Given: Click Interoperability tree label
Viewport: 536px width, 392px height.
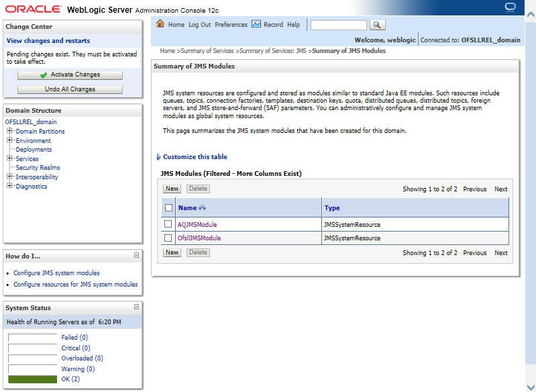Looking at the screenshot, I should (x=37, y=177).
